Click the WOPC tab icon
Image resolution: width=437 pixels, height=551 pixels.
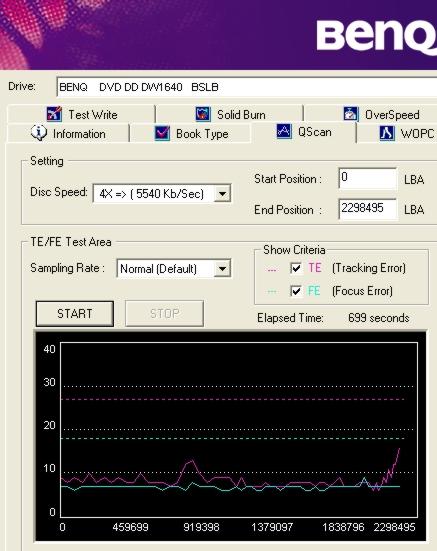point(387,133)
